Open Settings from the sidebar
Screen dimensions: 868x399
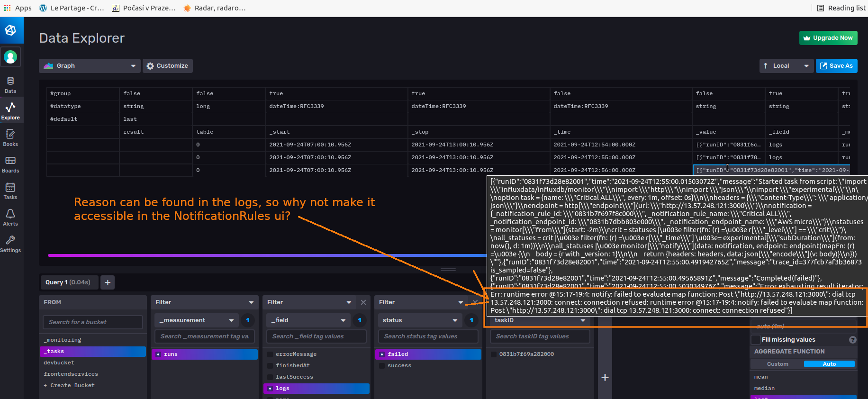pos(10,244)
